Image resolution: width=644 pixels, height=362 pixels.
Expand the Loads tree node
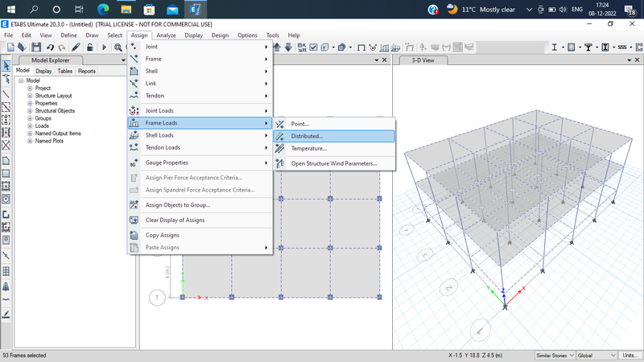tap(30, 126)
